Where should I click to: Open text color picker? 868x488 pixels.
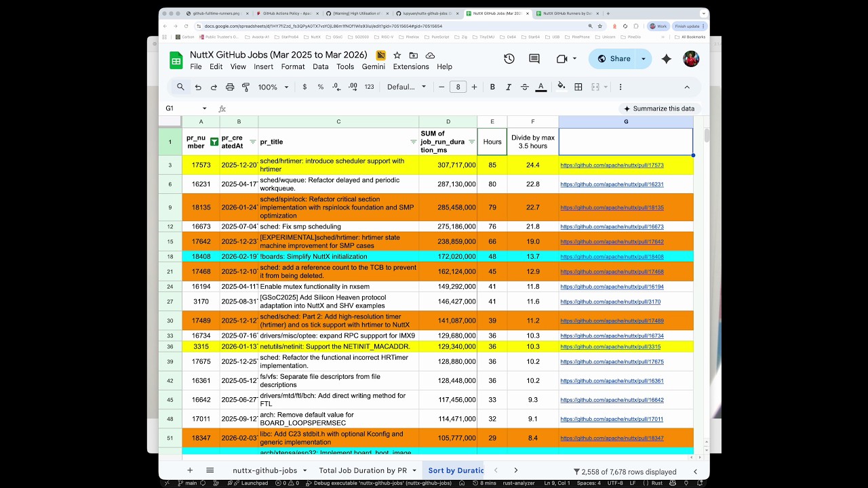541,87
